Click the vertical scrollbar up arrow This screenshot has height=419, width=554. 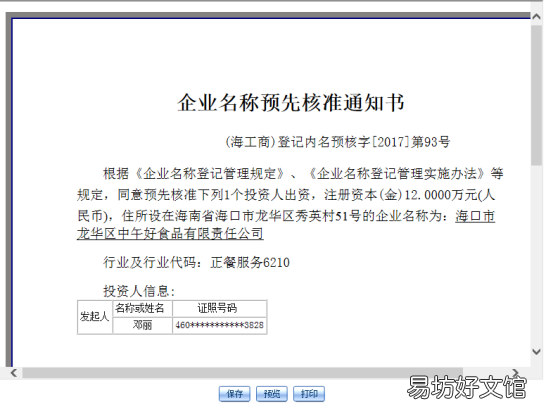pyautogui.click(x=536, y=17)
